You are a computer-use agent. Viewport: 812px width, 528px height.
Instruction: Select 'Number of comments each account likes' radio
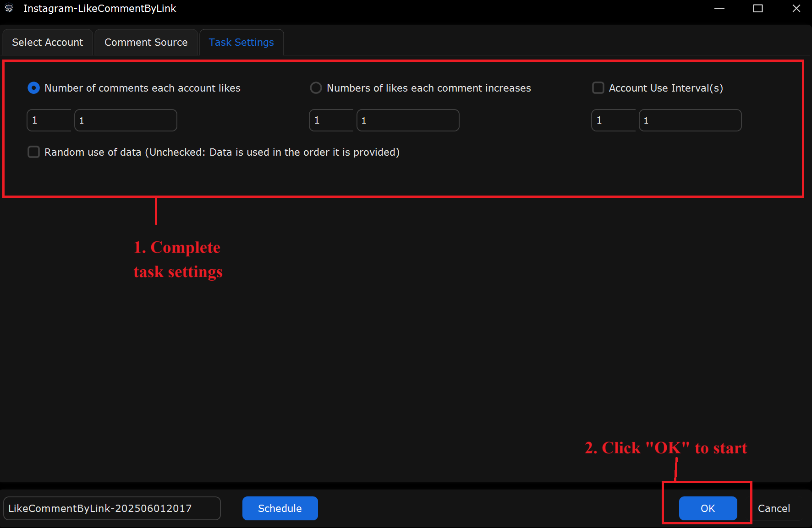34,88
